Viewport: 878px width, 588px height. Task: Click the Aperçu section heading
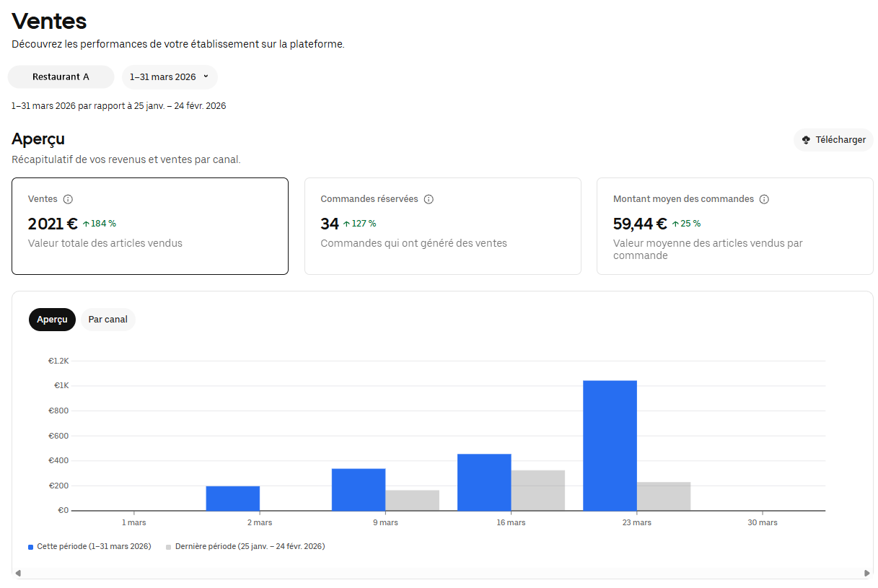click(x=38, y=139)
